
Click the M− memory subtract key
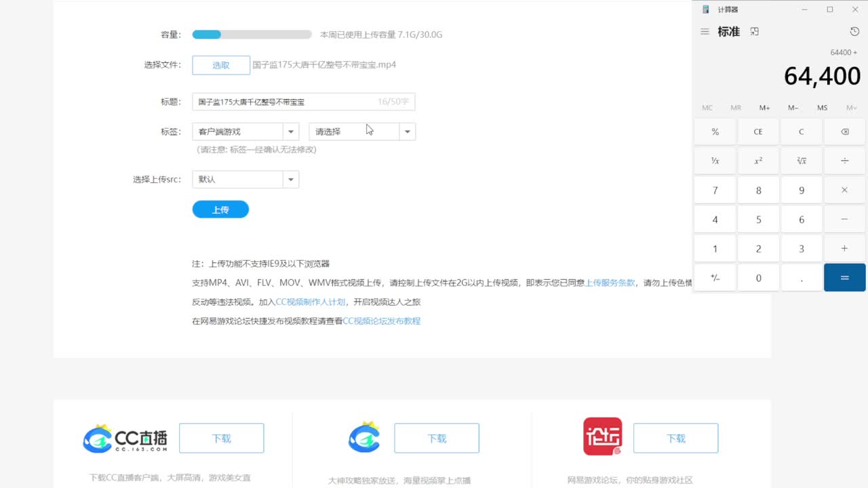pyautogui.click(x=793, y=108)
